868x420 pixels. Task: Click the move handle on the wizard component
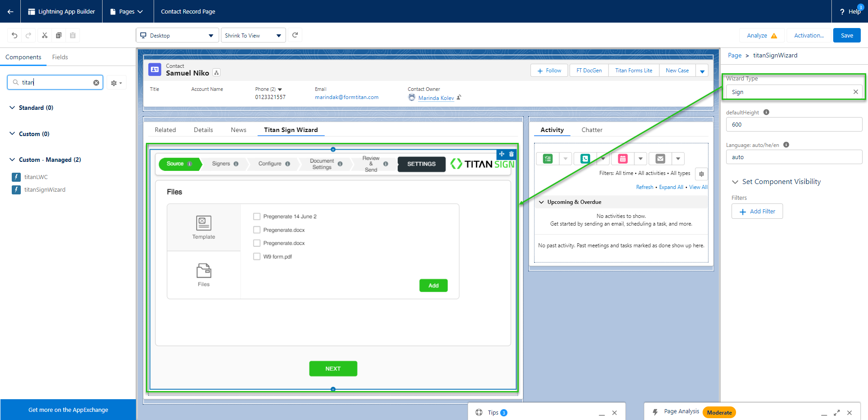502,154
